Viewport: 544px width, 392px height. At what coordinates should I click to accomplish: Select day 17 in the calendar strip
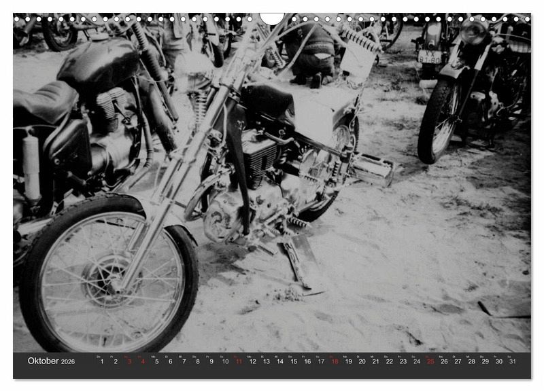pyautogui.click(x=321, y=361)
